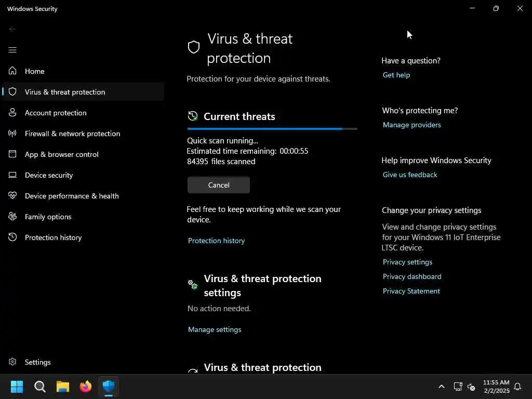Click the Device security laptop icon
The width and height of the screenshot is (532, 399).
coord(12,175)
